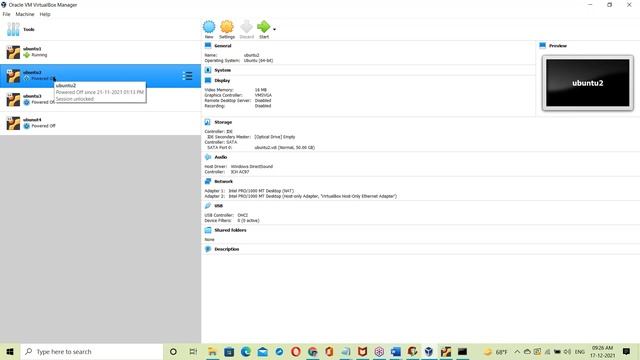
Task: Click the taskbar search box
Action: pyautogui.click(x=91, y=351)
